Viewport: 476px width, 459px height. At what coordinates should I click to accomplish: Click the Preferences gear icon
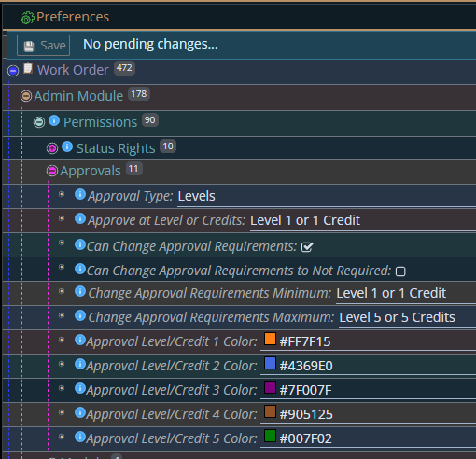tap(27, 18)
